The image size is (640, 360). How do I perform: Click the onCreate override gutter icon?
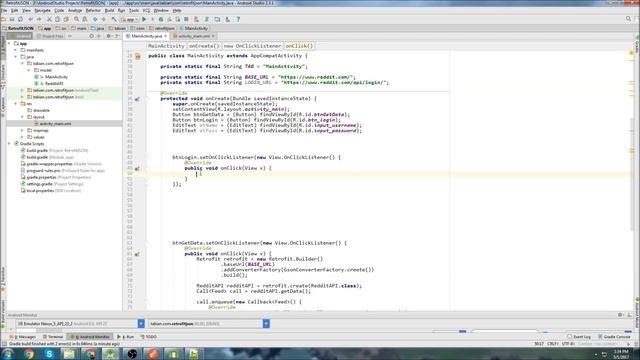137,99
